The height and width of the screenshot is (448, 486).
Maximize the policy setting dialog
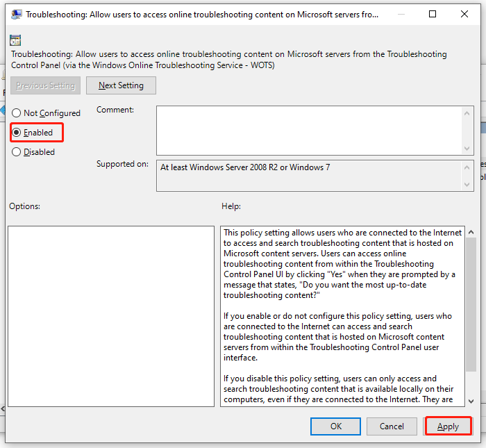pos(433,14)
